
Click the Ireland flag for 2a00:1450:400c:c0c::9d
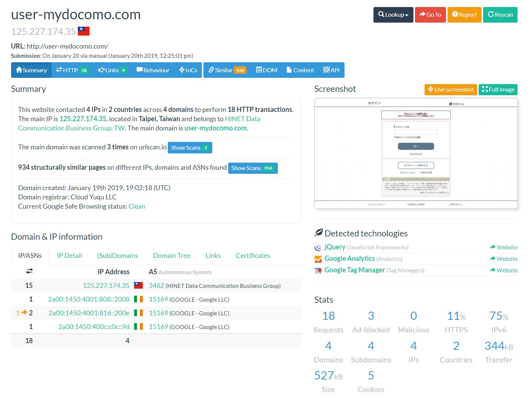click(x=139, y=326)
